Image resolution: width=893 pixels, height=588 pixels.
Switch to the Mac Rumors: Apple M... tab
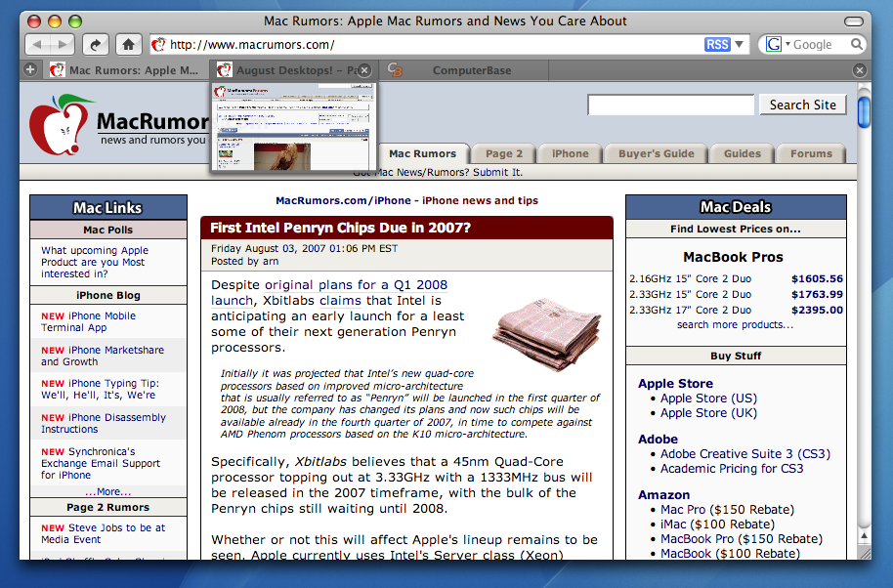coord(124,70)
